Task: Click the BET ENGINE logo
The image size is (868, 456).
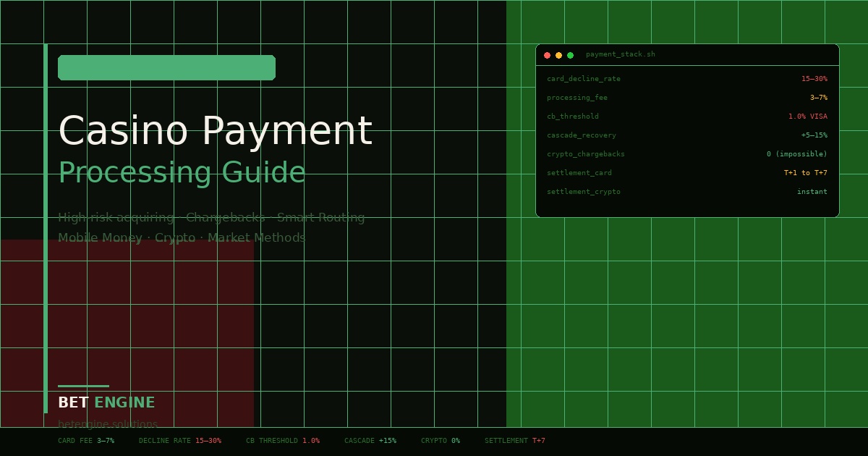Action: [106, 403]
